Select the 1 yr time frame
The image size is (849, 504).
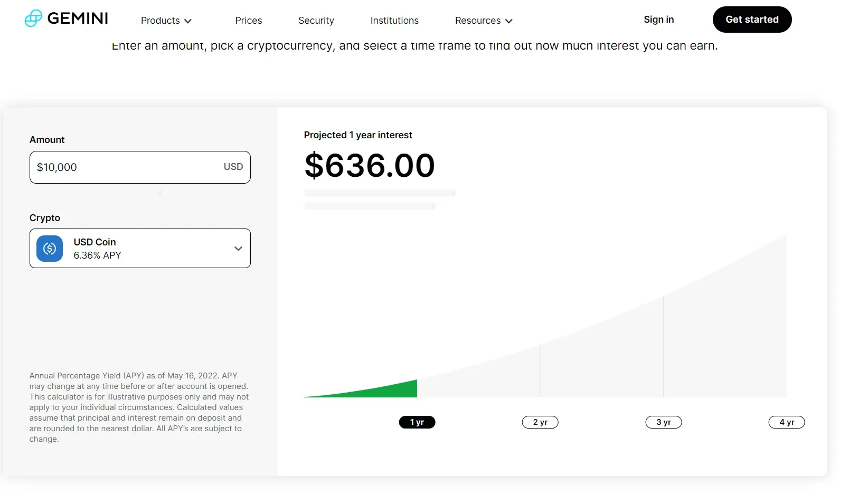pyautogui.click(x=417, y=422)
